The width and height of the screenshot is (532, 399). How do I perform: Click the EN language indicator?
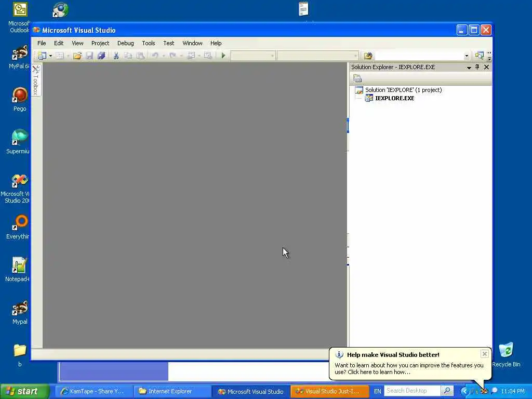click(377, 391)
